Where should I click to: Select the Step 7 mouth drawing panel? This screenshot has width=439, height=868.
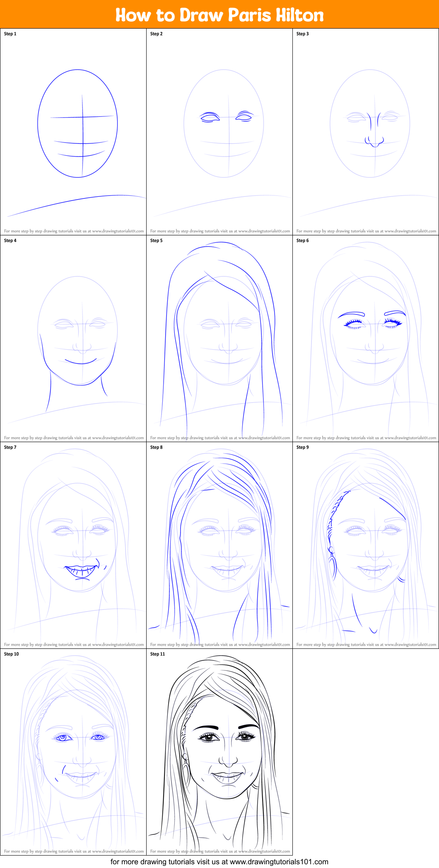coord(73,545)
